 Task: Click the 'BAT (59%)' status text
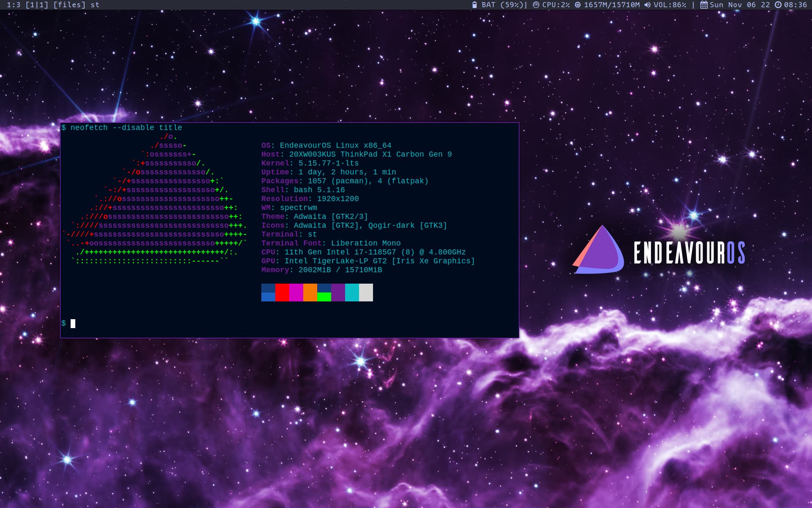pyautogui.click(x=502, y=5)
